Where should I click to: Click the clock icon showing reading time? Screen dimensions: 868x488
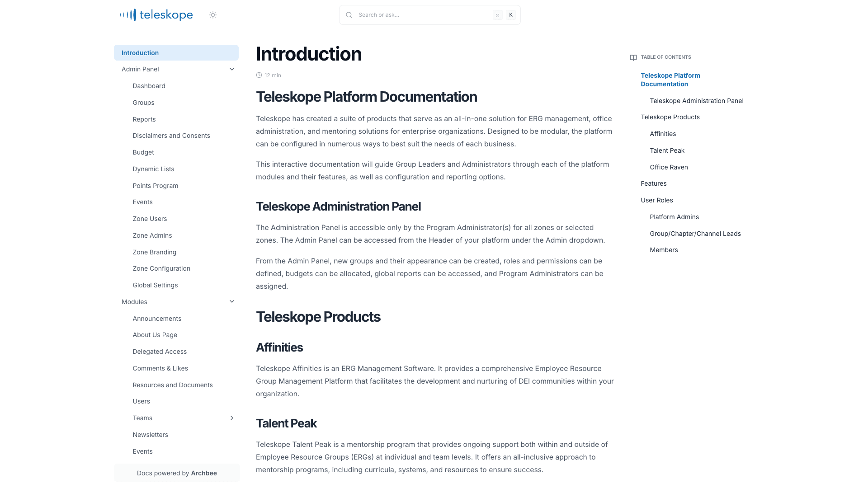coord(259,75)
